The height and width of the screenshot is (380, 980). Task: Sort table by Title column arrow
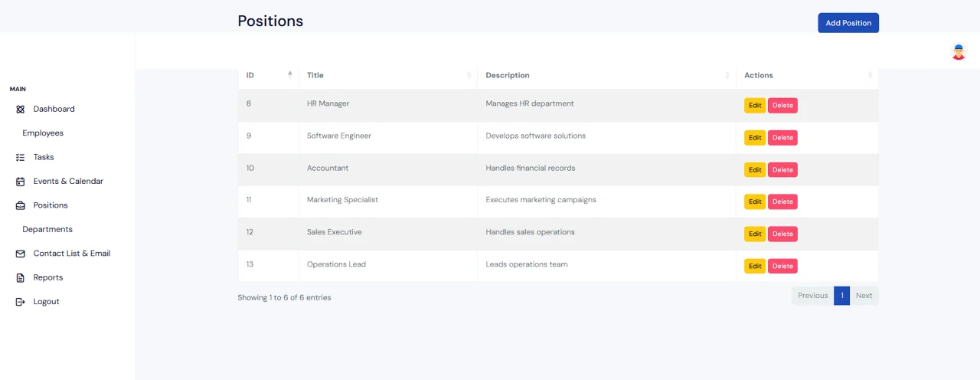pos(469,75)
